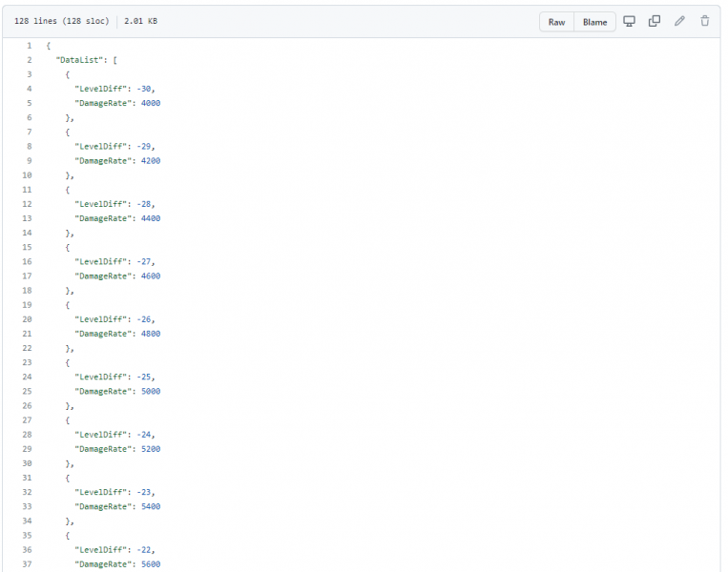Select line number 13 in the gutter

click(27, 218)
